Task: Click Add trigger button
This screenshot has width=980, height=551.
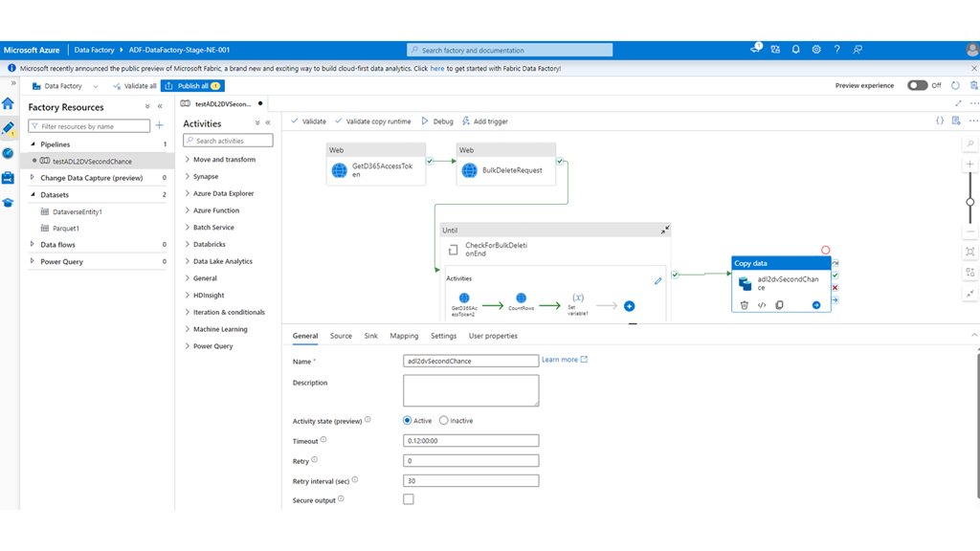Action: tap(485, 121)
